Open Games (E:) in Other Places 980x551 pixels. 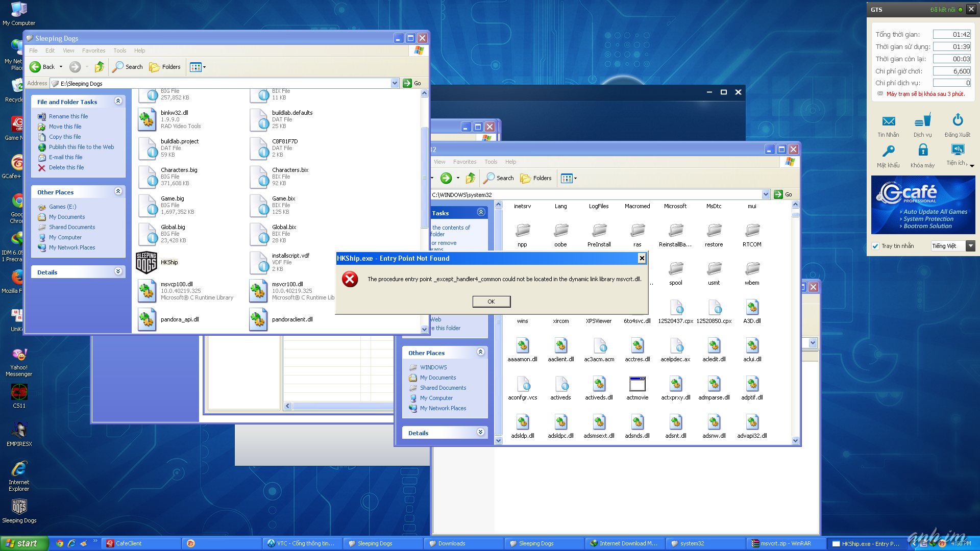(x=62, y=207)
